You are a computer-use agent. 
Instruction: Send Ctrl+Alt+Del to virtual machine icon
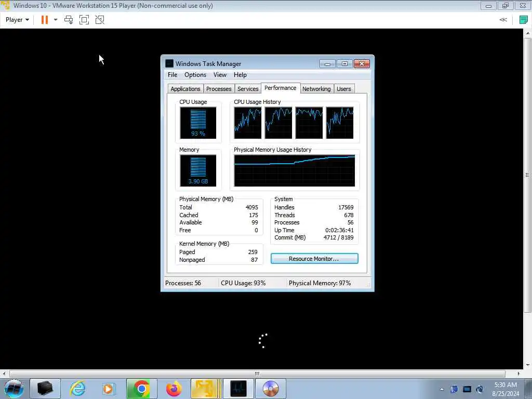(69, 20)
